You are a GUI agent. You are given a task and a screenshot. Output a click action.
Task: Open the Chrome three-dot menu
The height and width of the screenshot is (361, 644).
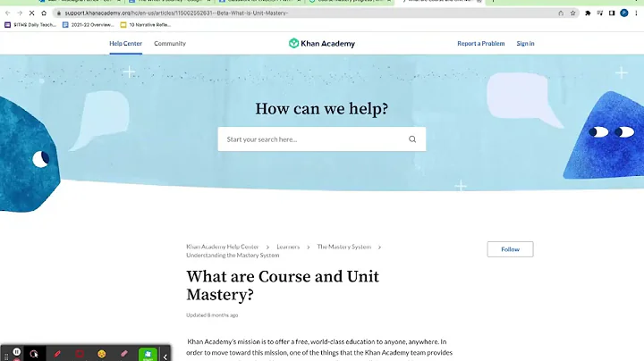[x=636, y=13]
